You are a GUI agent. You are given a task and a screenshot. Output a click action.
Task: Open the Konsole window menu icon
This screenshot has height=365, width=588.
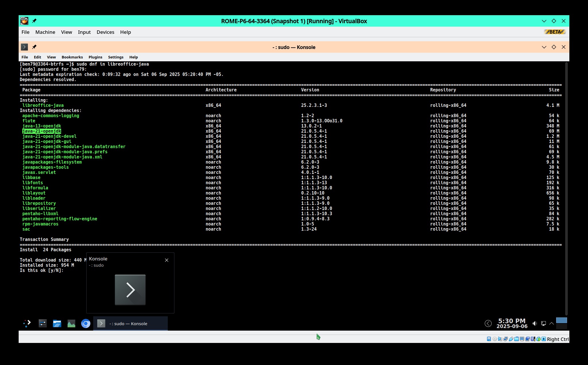click(24, 47)
